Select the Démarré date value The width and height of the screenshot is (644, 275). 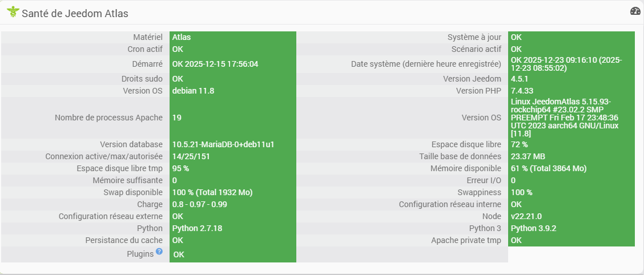(215, 64)
